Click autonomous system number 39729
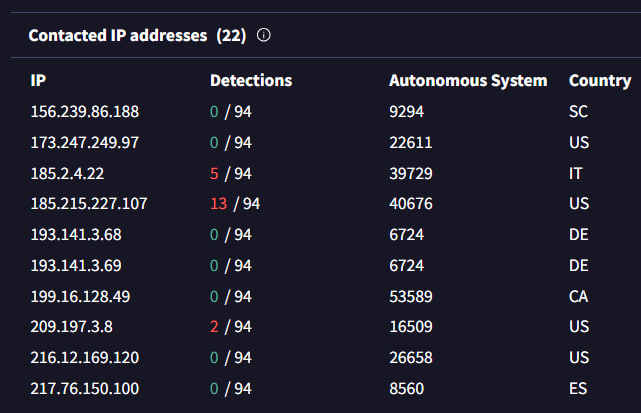Screen dimensions: 641x413 pyautogui.click(x=411, y=174)
